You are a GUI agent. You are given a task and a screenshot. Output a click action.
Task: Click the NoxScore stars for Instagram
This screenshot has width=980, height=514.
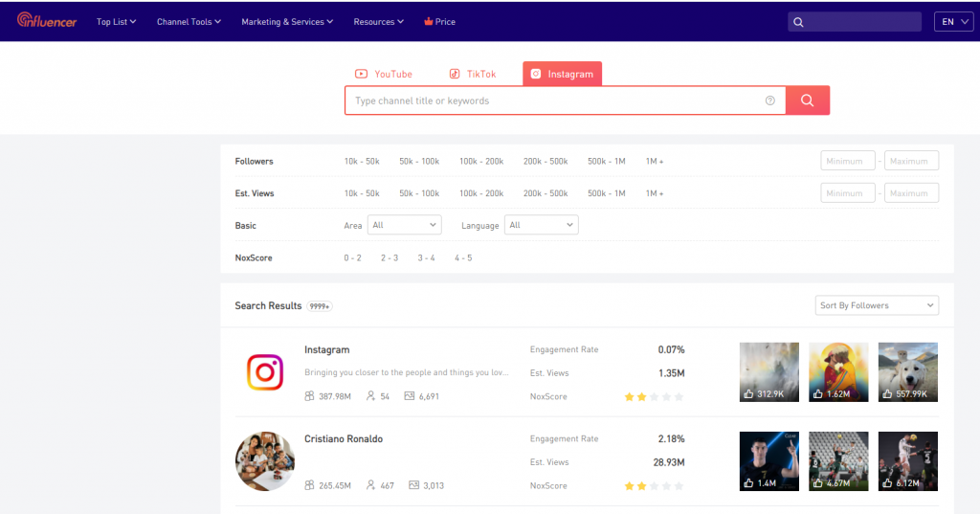coord(654,397)
